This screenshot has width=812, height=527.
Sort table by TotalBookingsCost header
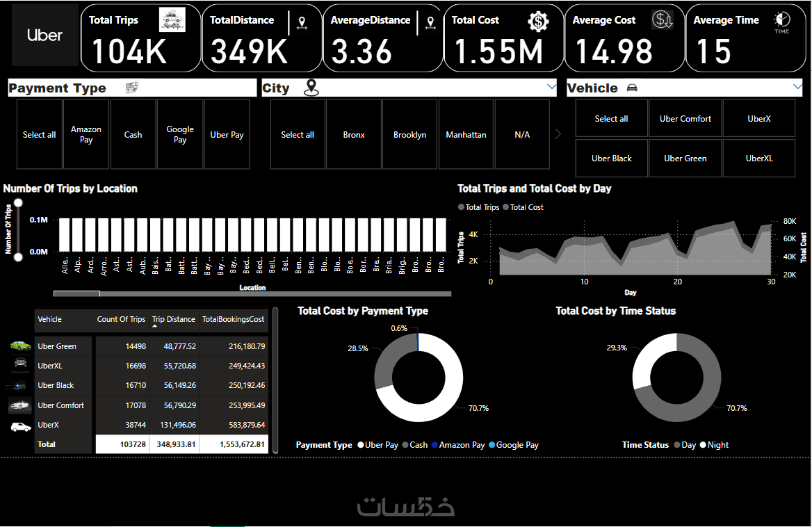233,319
